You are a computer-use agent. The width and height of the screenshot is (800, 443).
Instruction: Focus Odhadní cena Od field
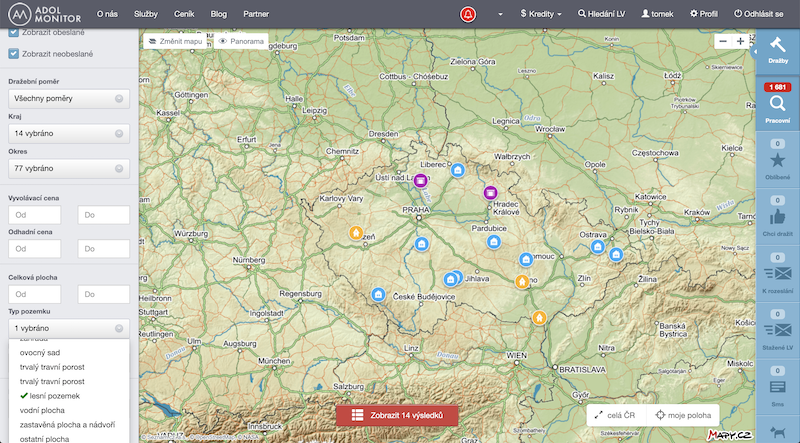click(35, 249)
